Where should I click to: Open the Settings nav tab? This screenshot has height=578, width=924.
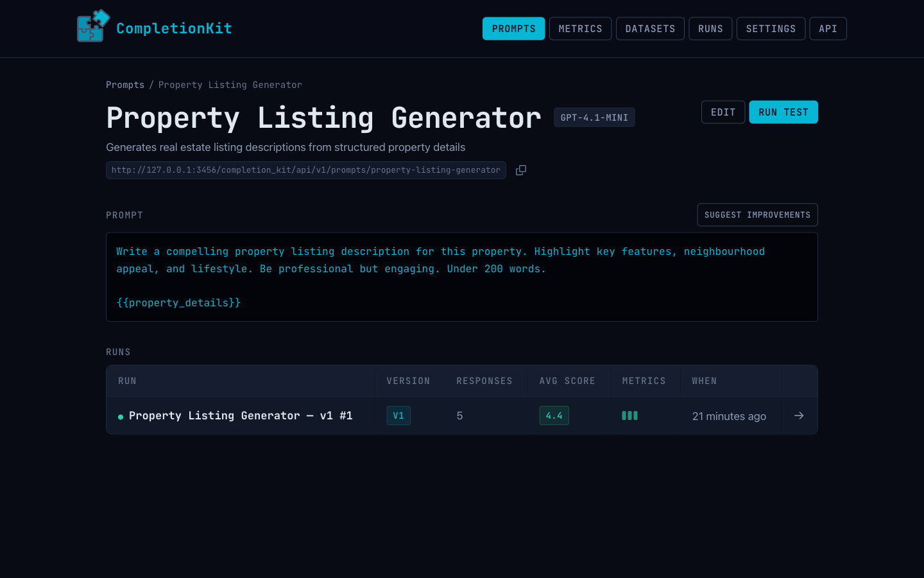click(771, 28)
